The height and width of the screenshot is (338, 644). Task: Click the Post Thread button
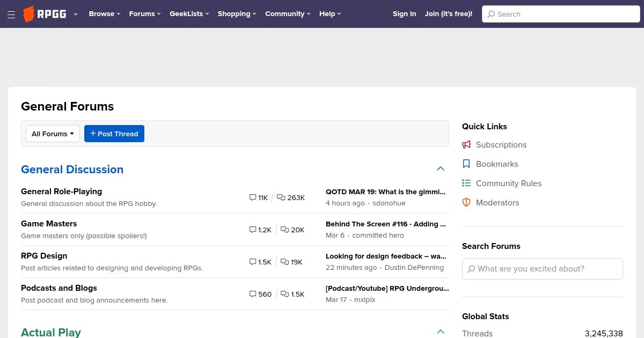(x=114, y=134)
